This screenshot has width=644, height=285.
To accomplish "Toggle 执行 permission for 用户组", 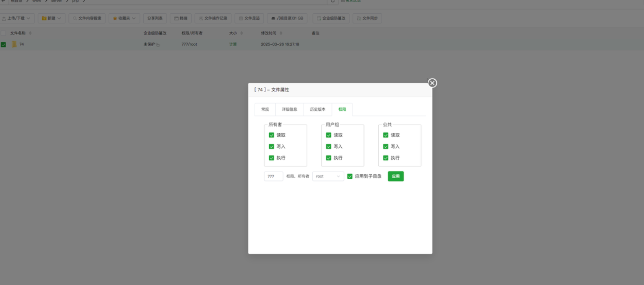I will (x=328, y=158).
